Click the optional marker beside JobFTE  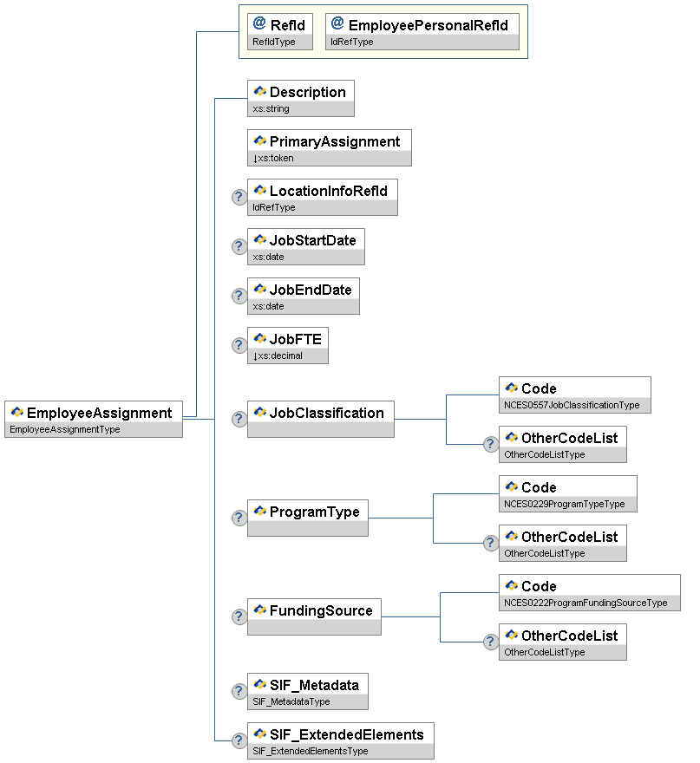(x=239, y=345)
